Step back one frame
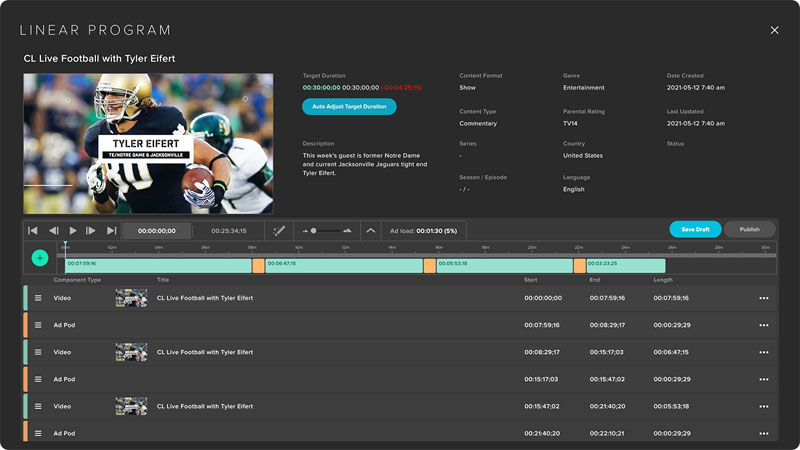The width and height of the screenshot is (800, 450). tap(54, 230)
